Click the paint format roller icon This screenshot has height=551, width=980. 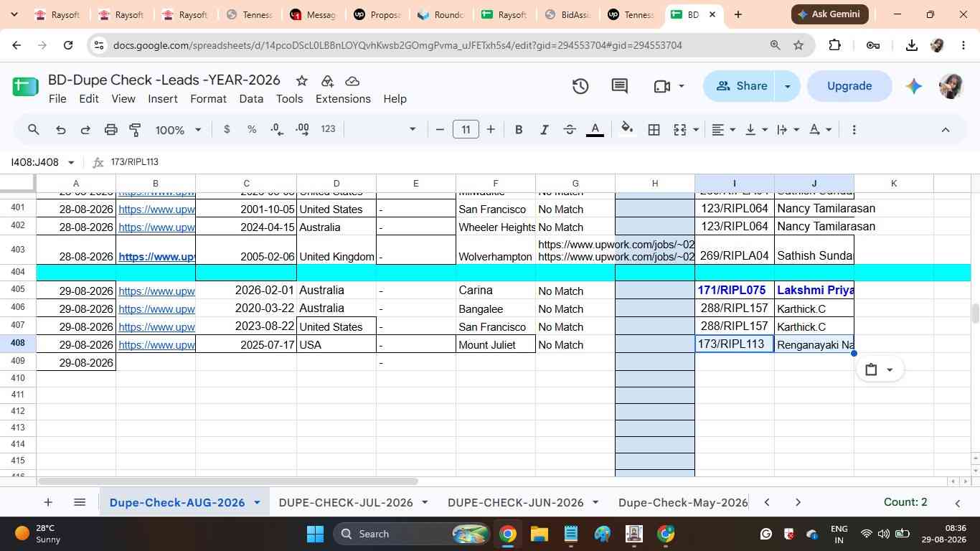135,130
